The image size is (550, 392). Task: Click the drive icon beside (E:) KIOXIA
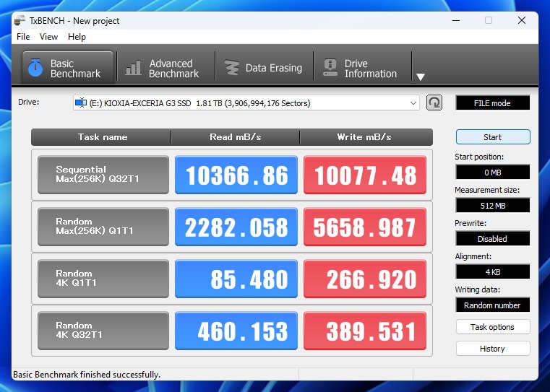coord(81,103)
